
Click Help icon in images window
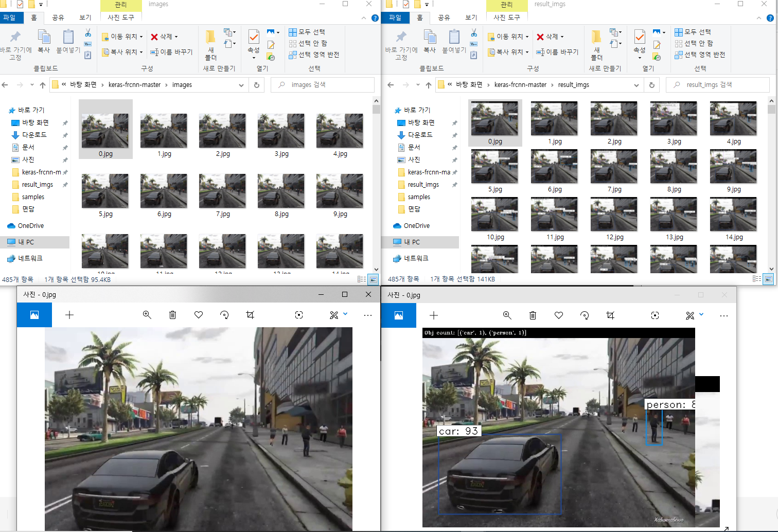click(375, 18)
